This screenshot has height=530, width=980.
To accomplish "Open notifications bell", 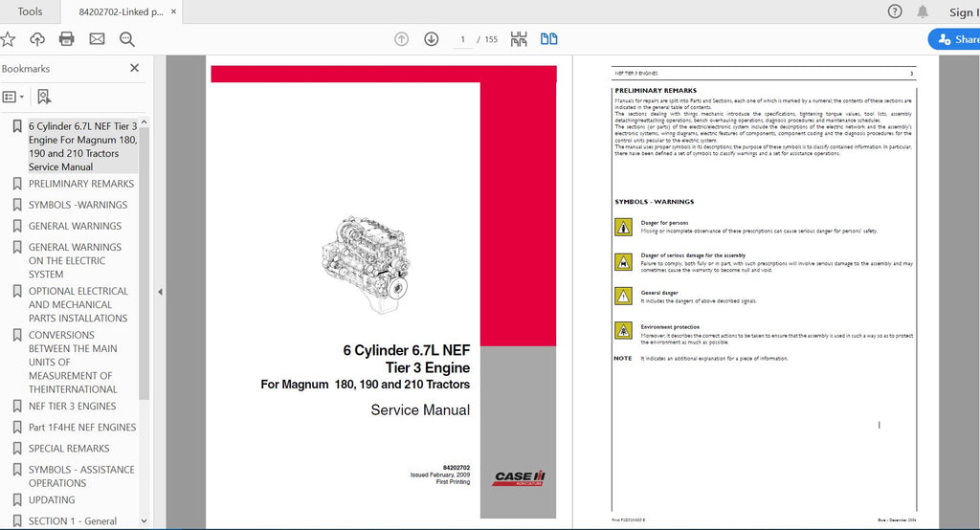I will tap(923, 11).
